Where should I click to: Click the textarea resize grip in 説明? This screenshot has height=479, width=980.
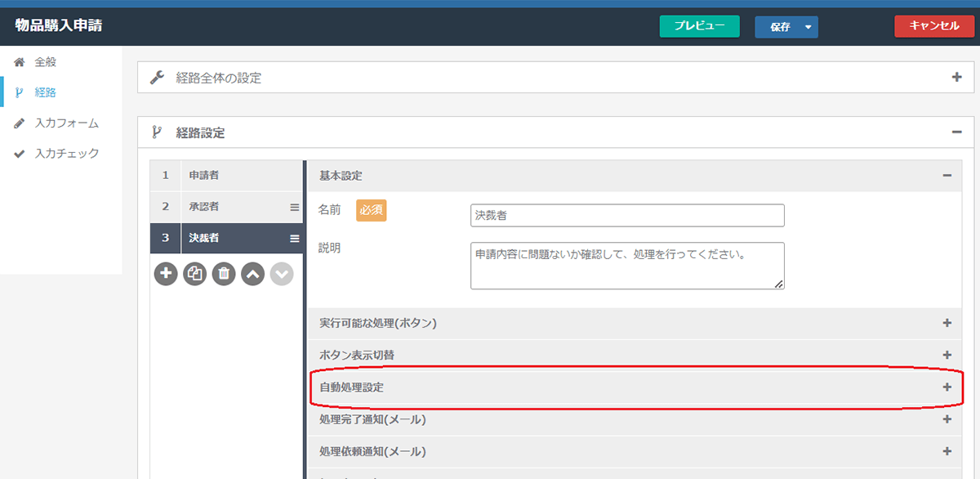[779, 284]
